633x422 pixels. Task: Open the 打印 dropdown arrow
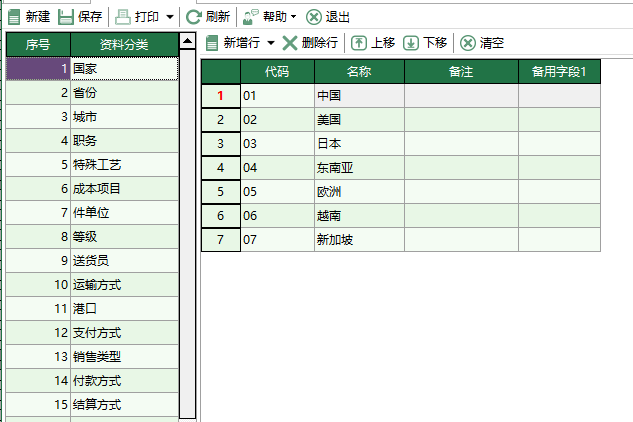tap(170, 17)
